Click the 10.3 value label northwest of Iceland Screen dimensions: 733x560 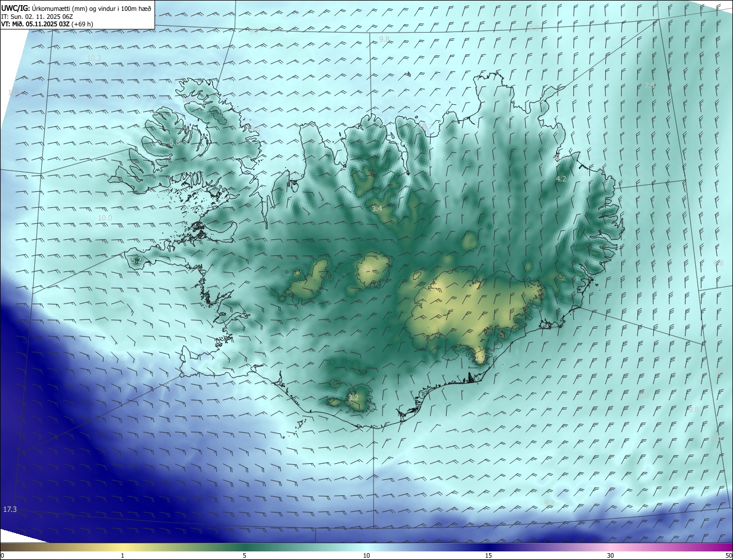tap(94, 58)
